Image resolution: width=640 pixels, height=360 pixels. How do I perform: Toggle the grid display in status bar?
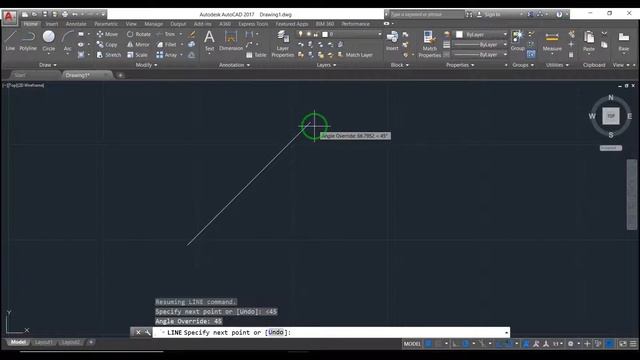(428, 344)
